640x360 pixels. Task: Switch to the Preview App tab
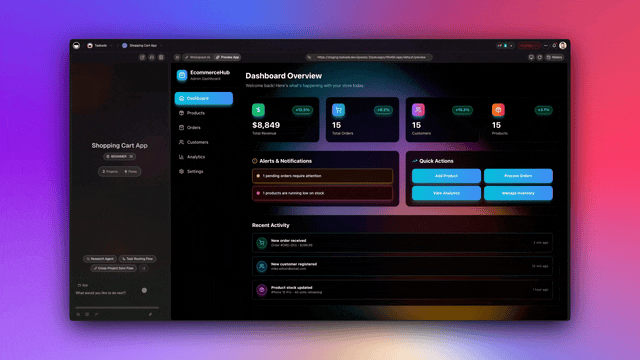[x=227, y=57]
